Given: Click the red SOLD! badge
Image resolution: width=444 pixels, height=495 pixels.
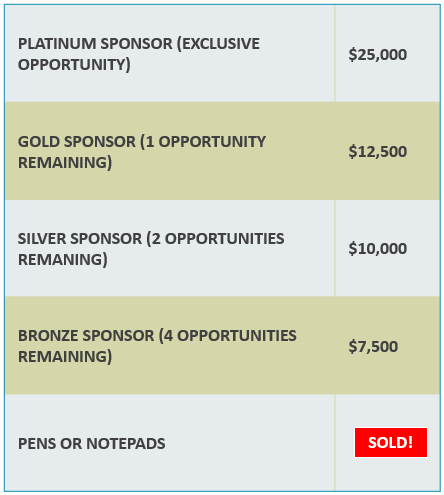Looking at the screenshot, I should [391, 442].
